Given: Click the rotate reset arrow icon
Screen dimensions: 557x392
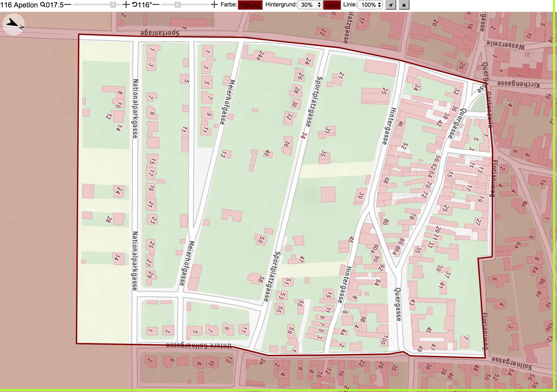Looking at the screenshot, I should [135, 4].
